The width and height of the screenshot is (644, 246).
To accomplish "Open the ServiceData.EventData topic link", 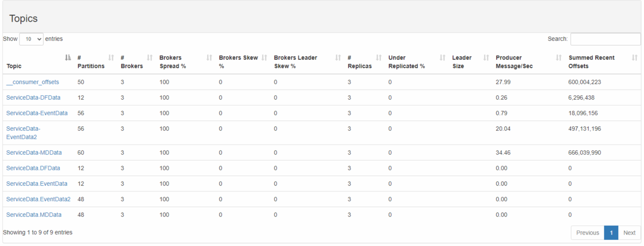I will (x=37, y=184).
